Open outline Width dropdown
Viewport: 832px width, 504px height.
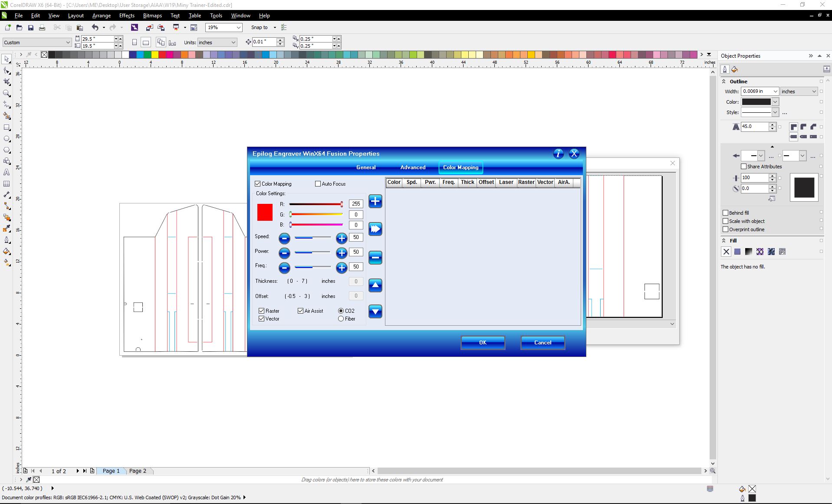click(775, 92)
